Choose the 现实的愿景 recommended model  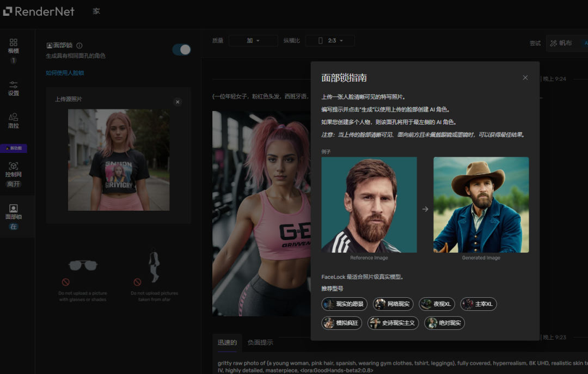click(345, 304)
